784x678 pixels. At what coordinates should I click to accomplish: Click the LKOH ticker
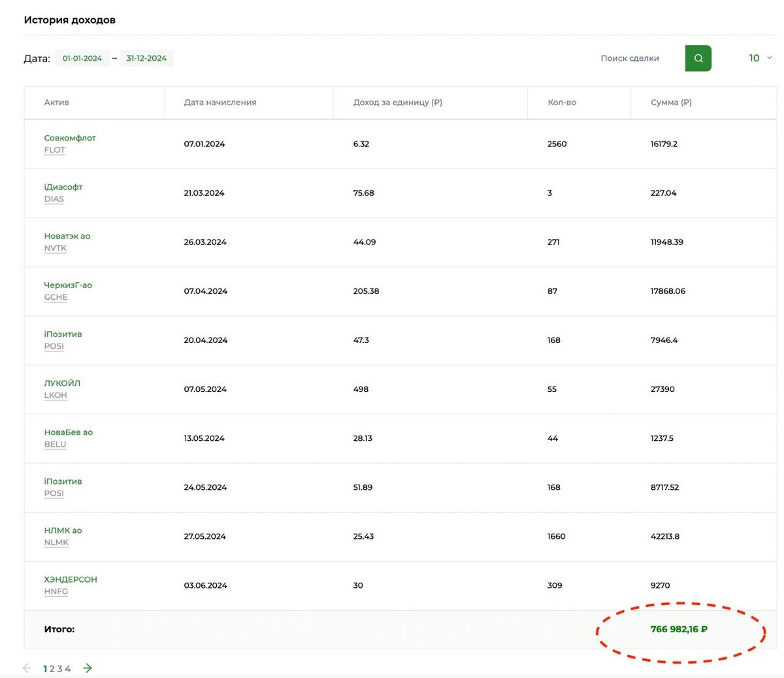coord(55,395)
